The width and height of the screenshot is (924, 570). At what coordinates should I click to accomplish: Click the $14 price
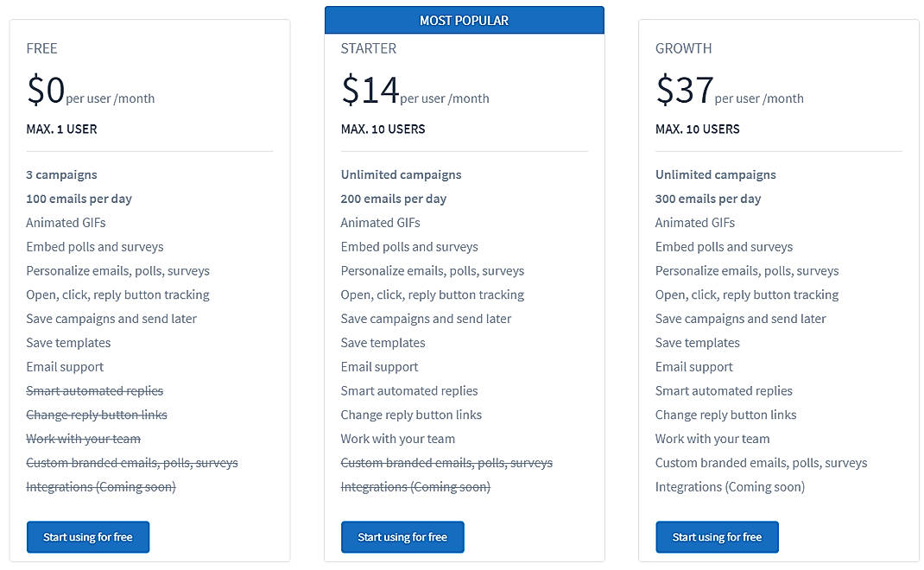click(x=370, y=90)
